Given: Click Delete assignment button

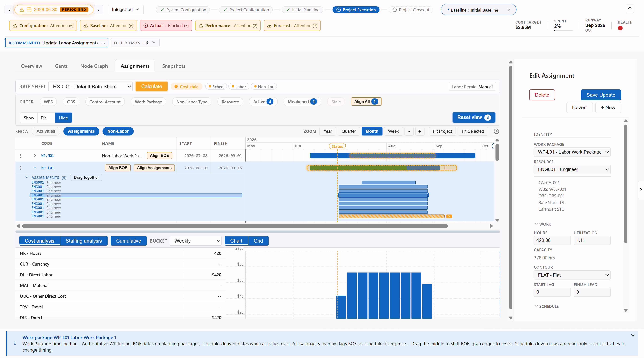Looking at the screenshot, I should click(542, 95).
